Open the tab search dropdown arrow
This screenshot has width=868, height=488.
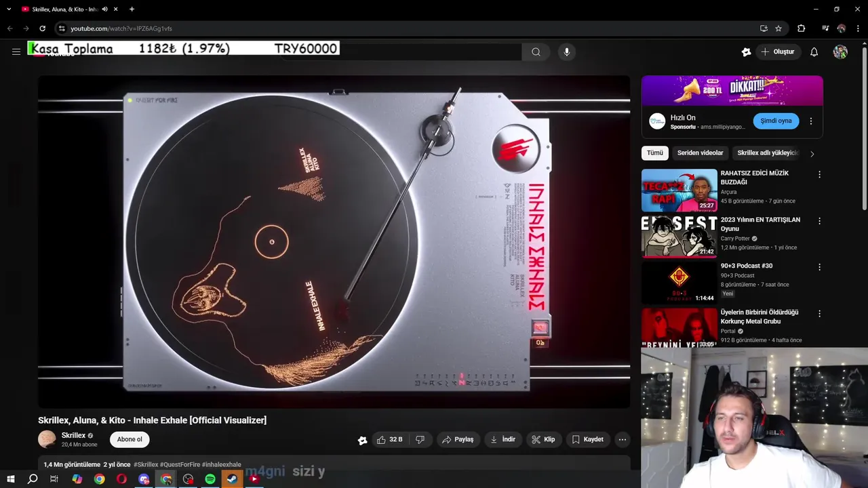click(9, 9)
